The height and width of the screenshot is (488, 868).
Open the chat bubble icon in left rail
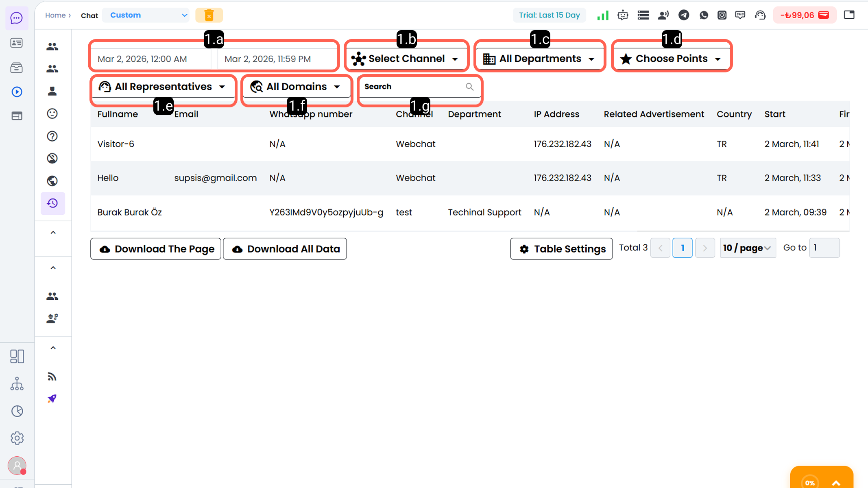click(17, 18)
